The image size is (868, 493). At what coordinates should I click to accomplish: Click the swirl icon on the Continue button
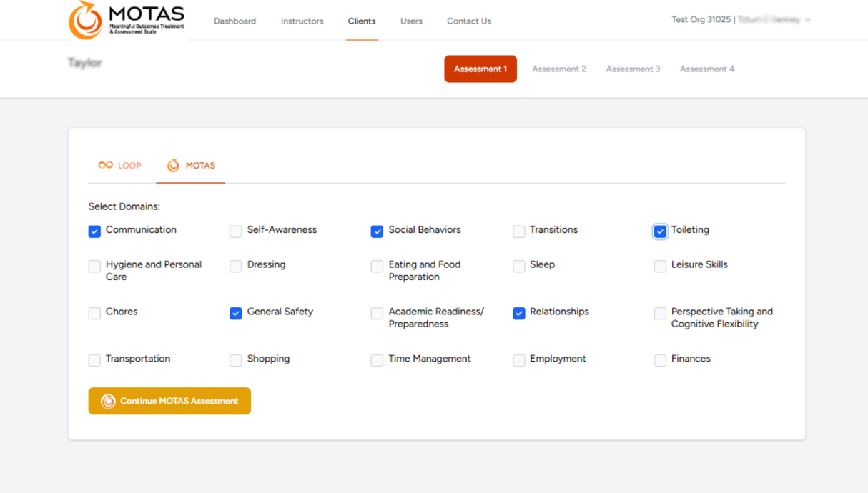coord(108,402)
